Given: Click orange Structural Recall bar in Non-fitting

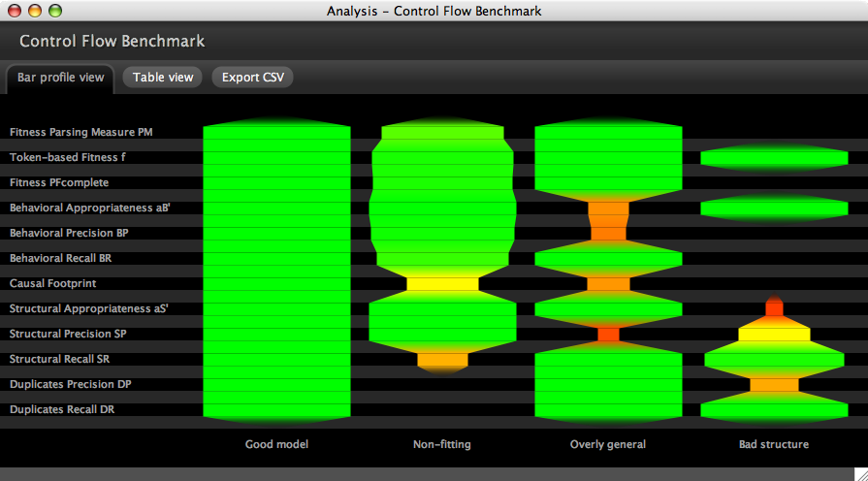Looking at the screenshot, I should pos(442,359).
